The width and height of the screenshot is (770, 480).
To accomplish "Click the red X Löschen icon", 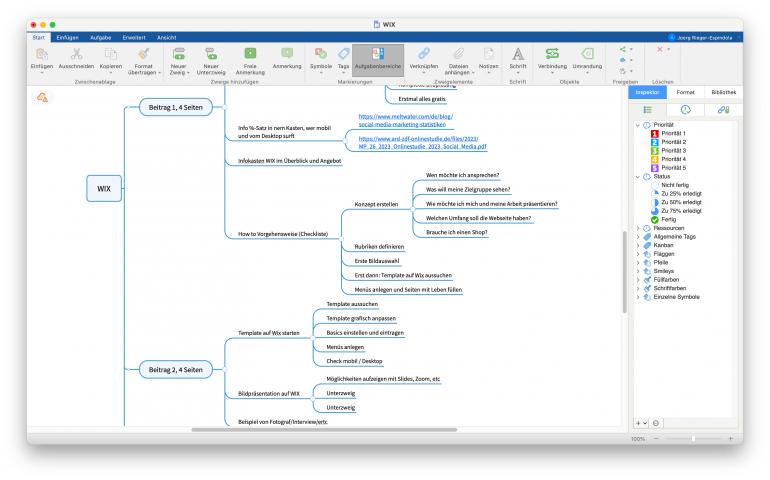I will 660,49.
